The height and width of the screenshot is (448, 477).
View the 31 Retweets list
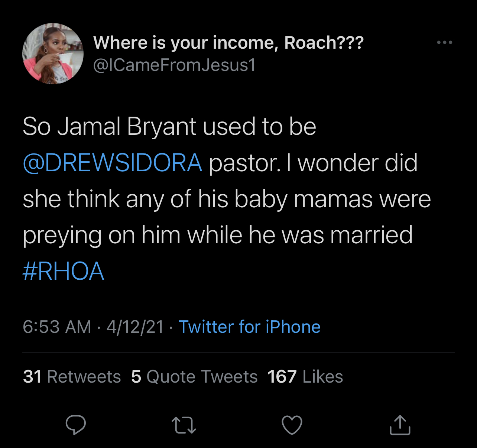72,377
